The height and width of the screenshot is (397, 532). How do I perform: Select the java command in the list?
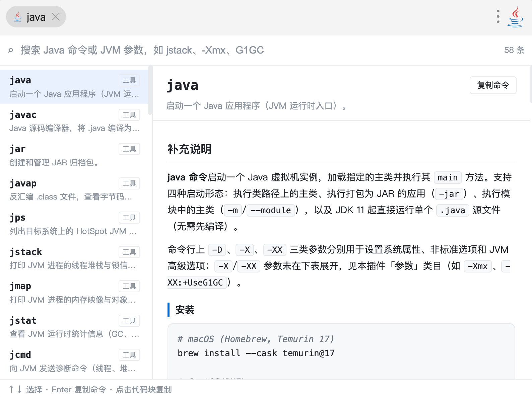click(74, 87)
